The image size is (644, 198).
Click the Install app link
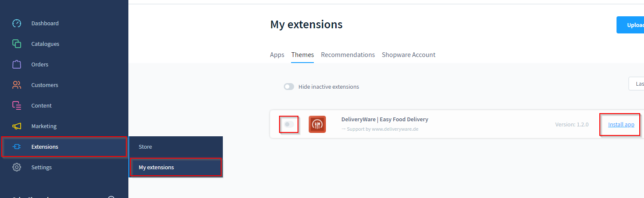click(x=621, y=124)
